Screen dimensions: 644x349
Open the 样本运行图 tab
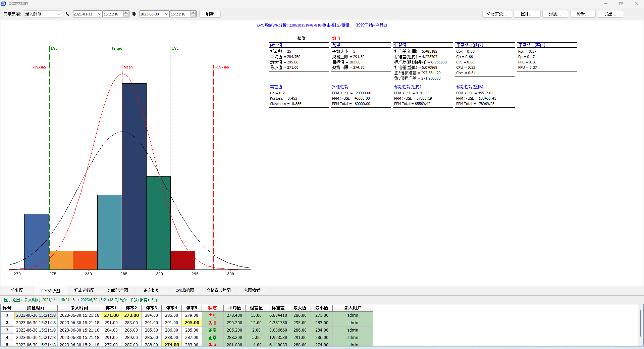85,290
